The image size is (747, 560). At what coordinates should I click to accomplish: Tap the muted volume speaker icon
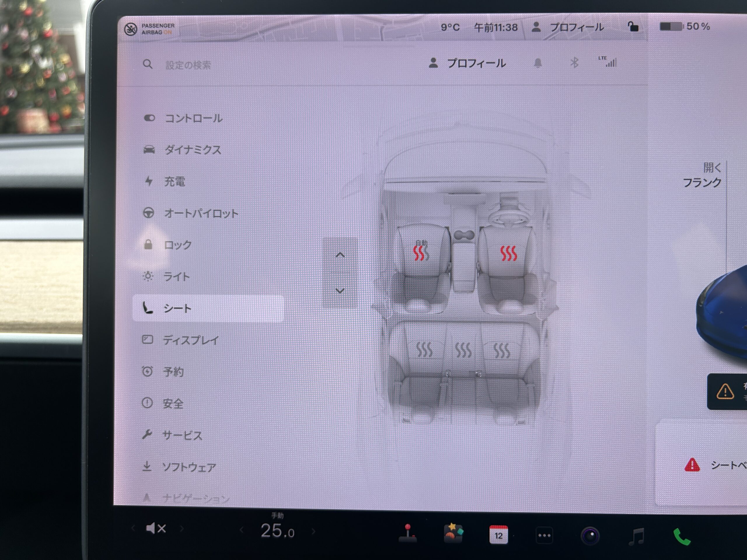point(156,528)
